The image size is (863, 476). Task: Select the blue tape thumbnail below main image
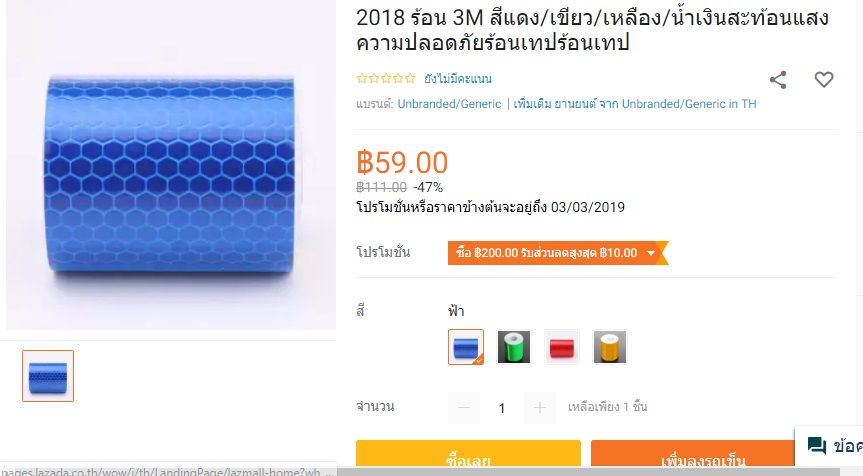(48, 376)
